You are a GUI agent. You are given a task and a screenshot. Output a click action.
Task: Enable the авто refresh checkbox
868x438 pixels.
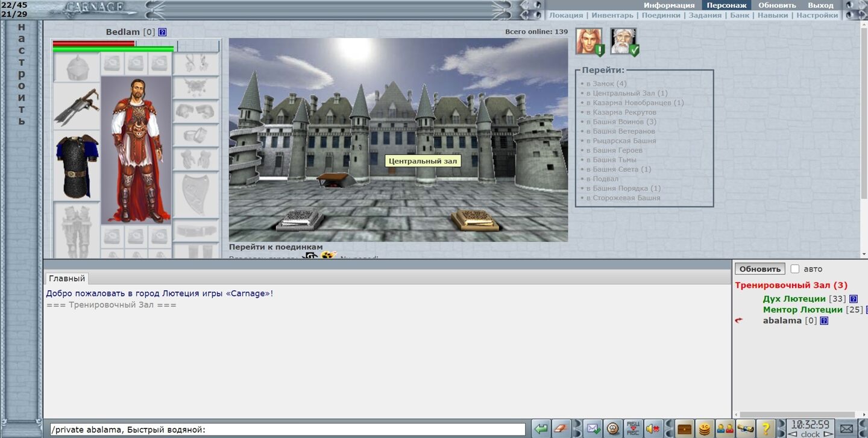tap(795, 269)
